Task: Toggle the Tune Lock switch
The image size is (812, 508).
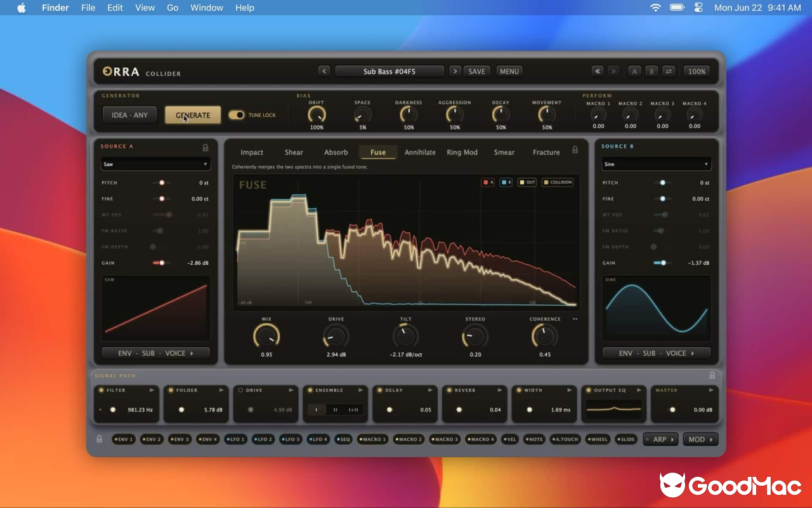Action: (x=236, y=115)
